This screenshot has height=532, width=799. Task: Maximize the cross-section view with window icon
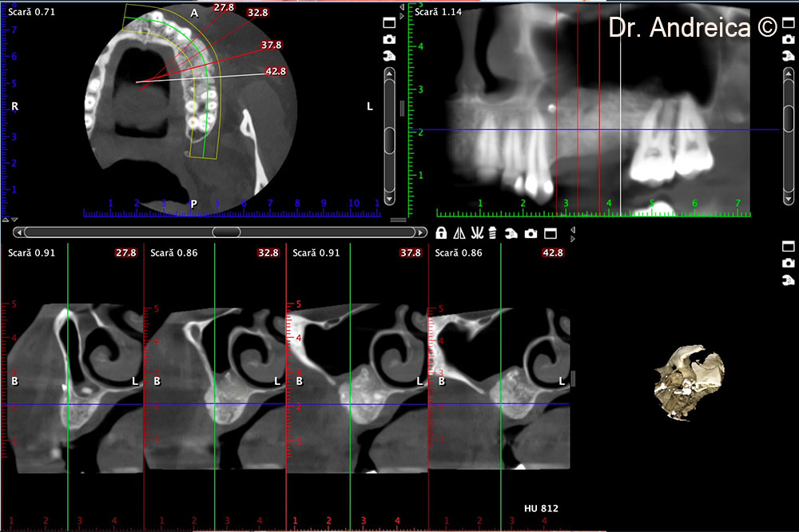[550, 233]
